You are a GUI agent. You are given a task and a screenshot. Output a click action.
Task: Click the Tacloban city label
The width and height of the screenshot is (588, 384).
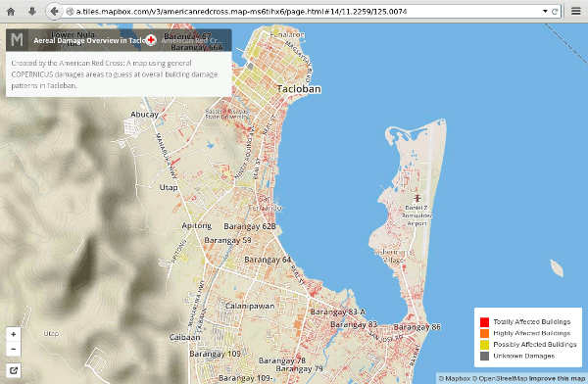coord(299,89)
